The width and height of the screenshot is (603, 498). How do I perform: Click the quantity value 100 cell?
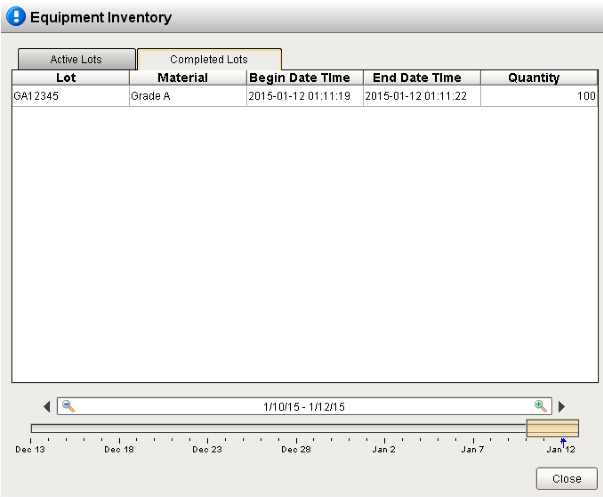pos(539,97)
